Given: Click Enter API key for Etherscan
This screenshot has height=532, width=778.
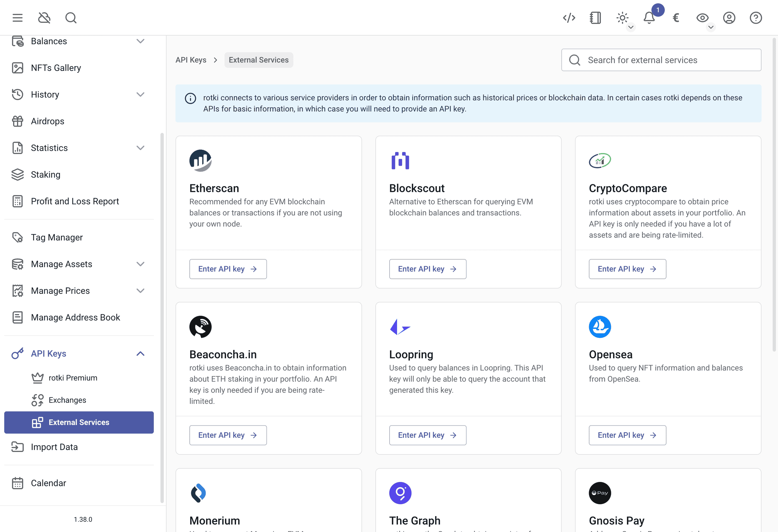Looking at the screenshot, I should (x=228, y=269).
